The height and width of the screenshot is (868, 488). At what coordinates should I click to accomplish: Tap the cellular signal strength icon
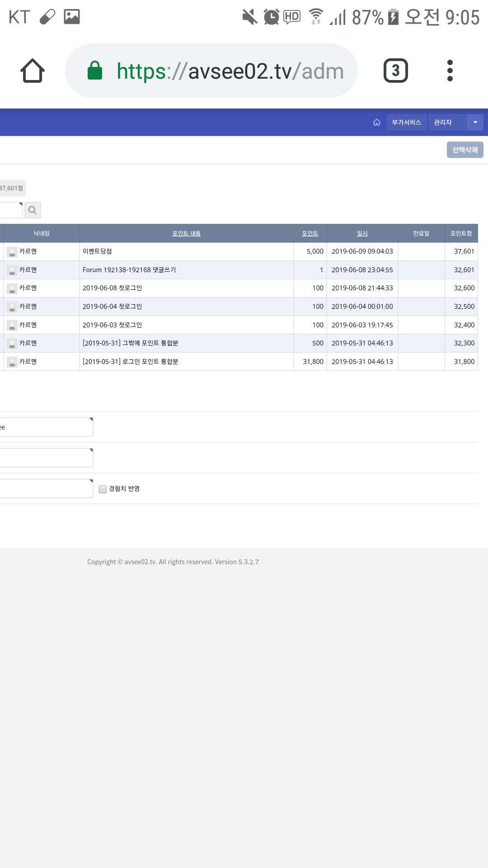click(338, 17)
